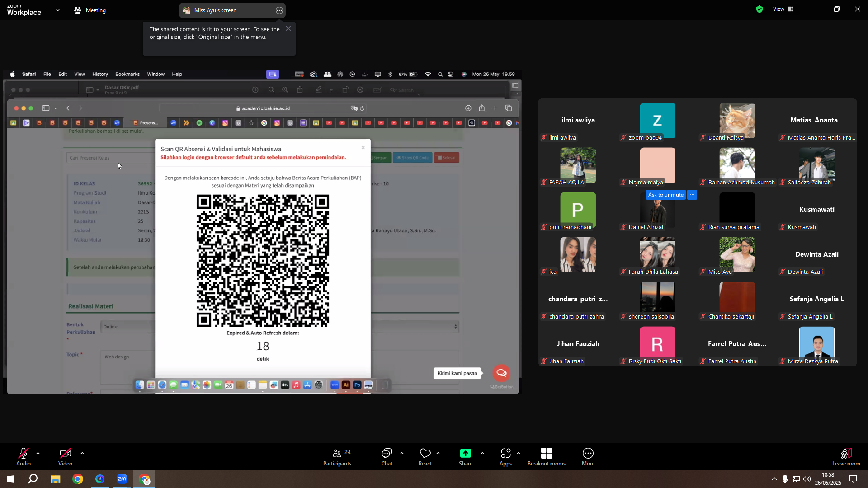
Task: Start video with the Video button
Action: click(x=65, y=456)
